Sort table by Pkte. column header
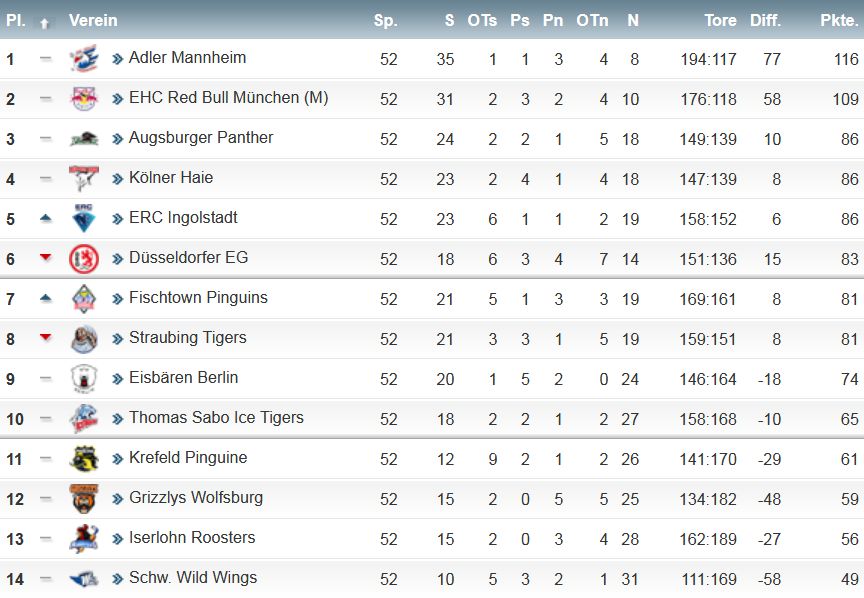The width and height of the screenshot is (864, 598). pyautogui.click(x=839, y=20)
